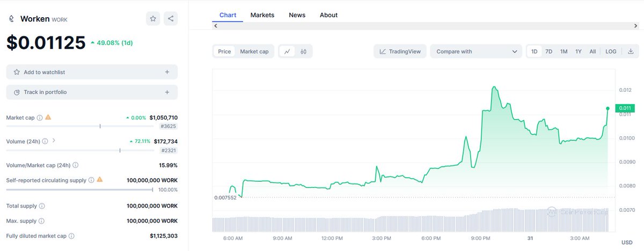Image resolution: width=644 pixels, height=251 pixels.
Task: Click Fully diluted market cap info icon
Action: [x=71, y=236]
